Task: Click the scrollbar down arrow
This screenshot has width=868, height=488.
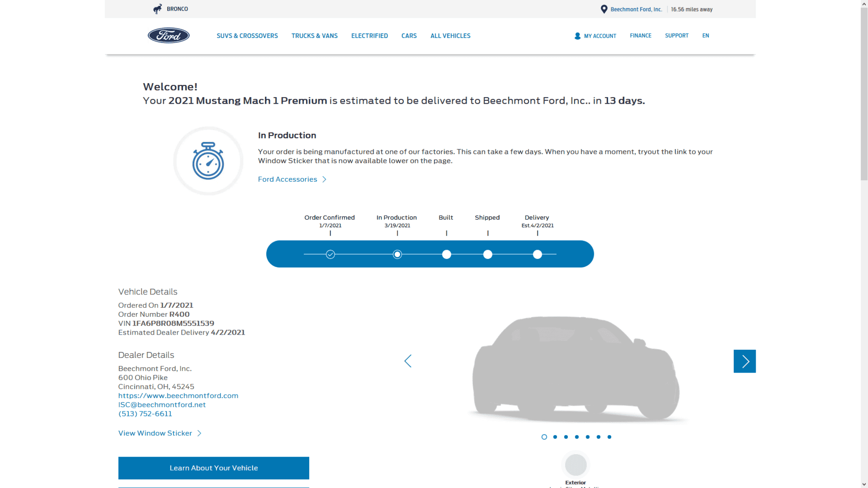Action: click(x=864, y=484)
